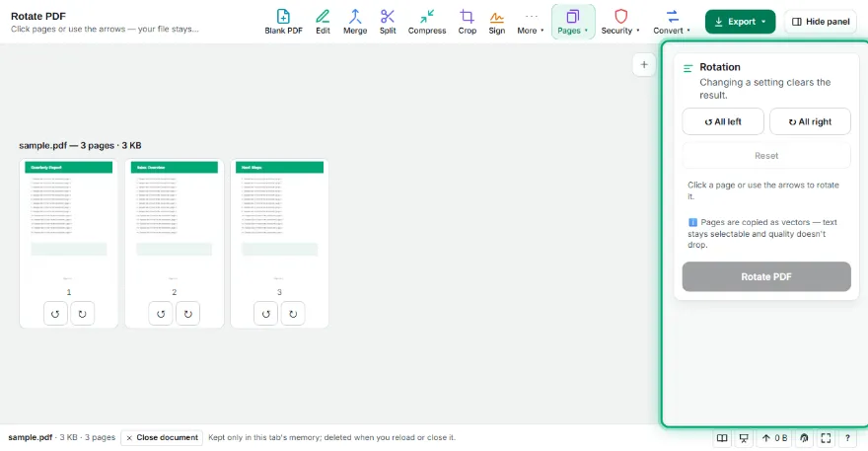Click the Reset rotation button

tap(766, 156)
